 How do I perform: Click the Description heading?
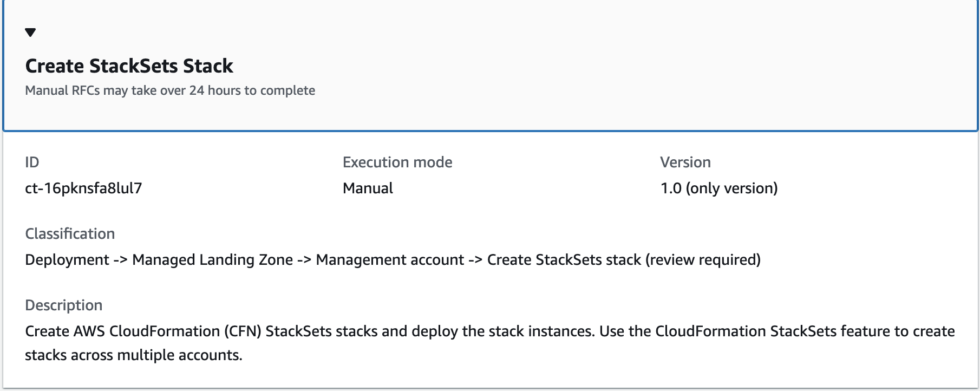63,305
